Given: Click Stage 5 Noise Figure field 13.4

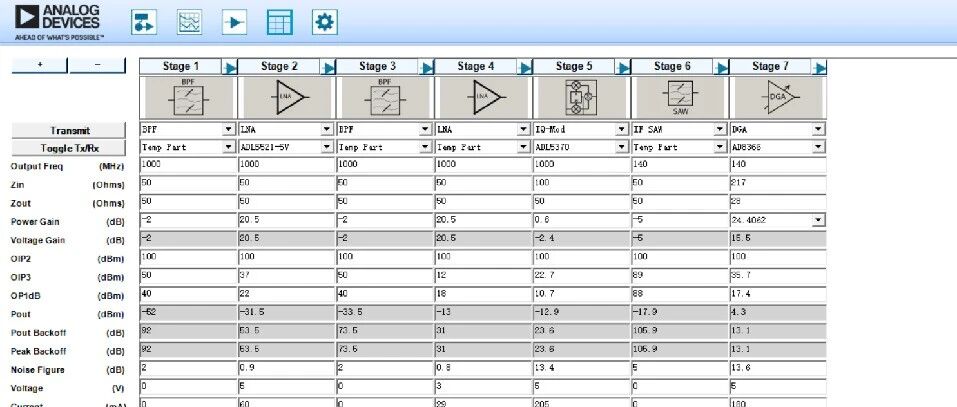Looking at the screenshot, I should (x=581, y=369).
